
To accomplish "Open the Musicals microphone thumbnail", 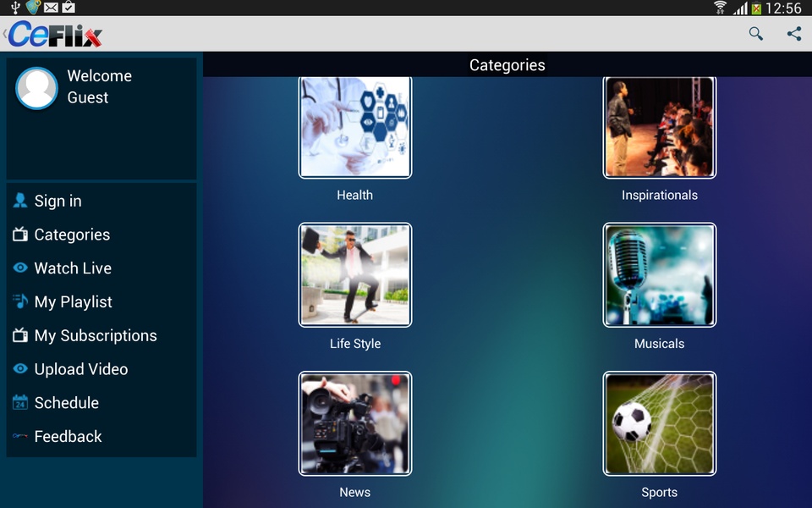I will click(x=660, y=274).
